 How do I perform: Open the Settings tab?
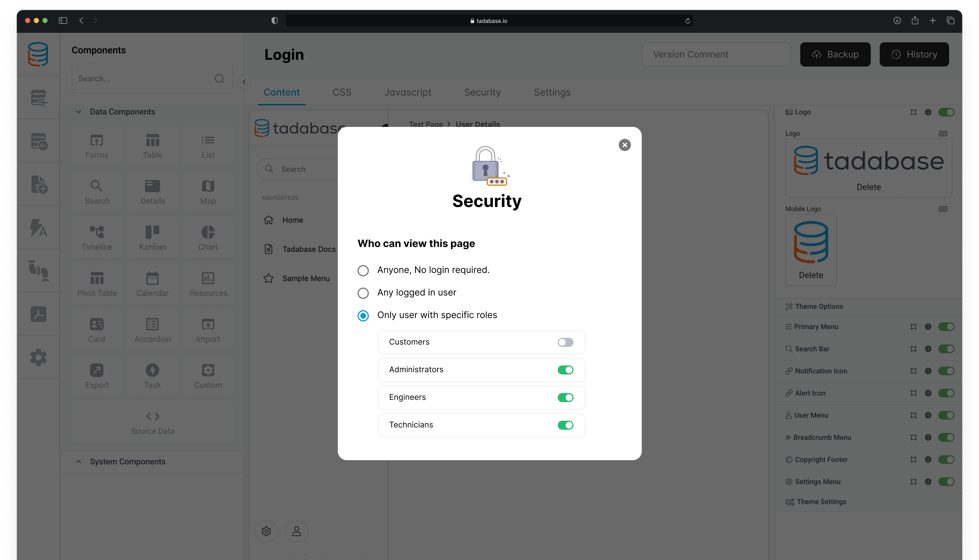pyautogui.click(x=552, y=92)
